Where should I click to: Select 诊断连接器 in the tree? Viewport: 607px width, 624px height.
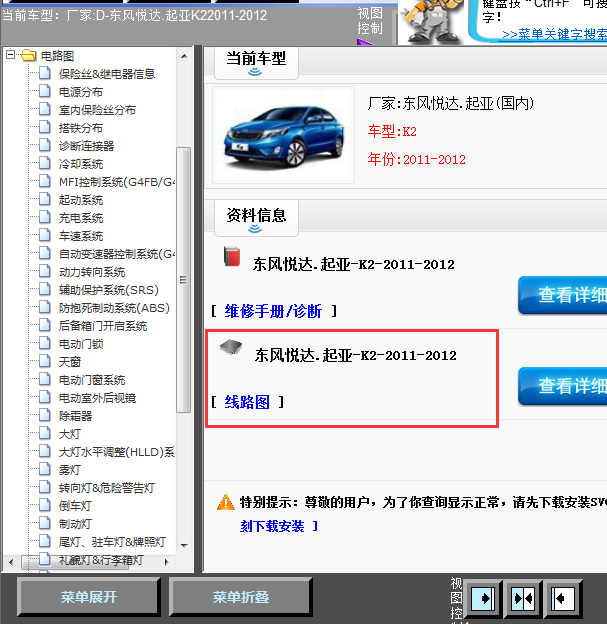[86, 146]
